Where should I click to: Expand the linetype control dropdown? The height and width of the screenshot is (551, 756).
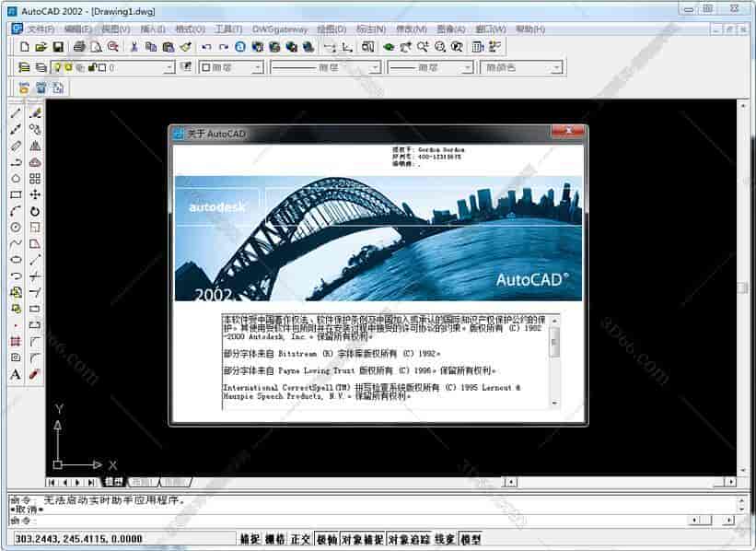tap(373, 65)
